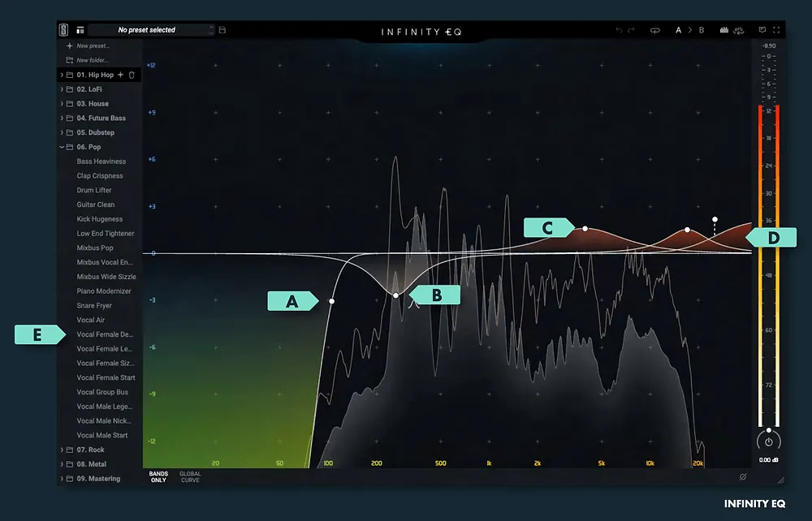812x521 pixels.
Task: Click New preset... entry
Action: point(93,45)
